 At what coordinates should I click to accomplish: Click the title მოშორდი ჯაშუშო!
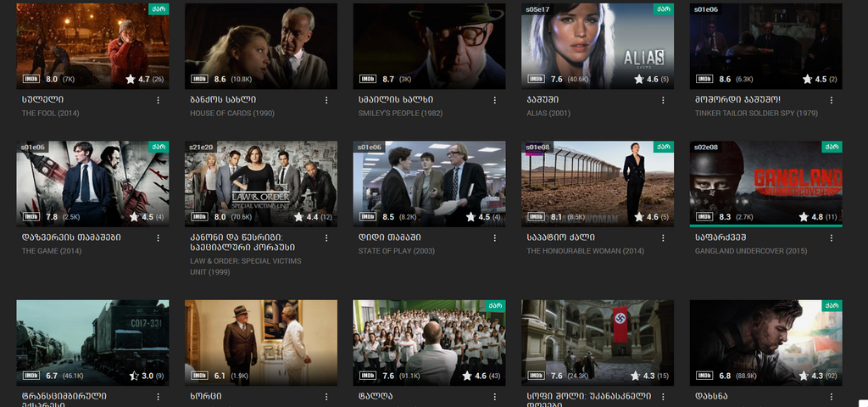point(737,100)
